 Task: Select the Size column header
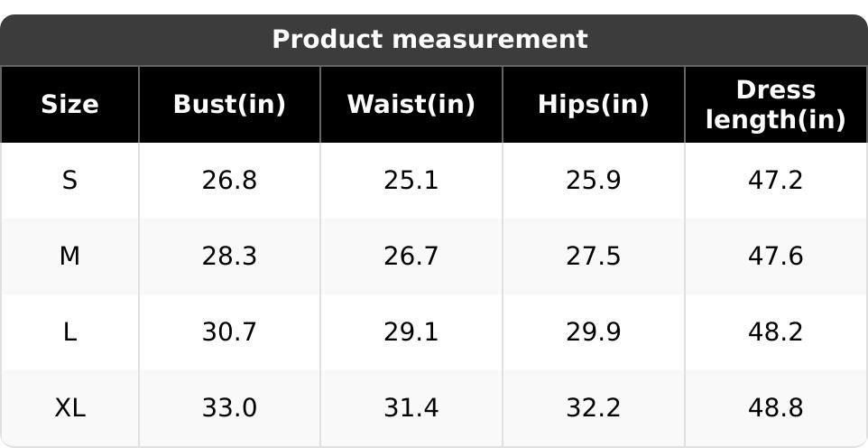(69, 104)
